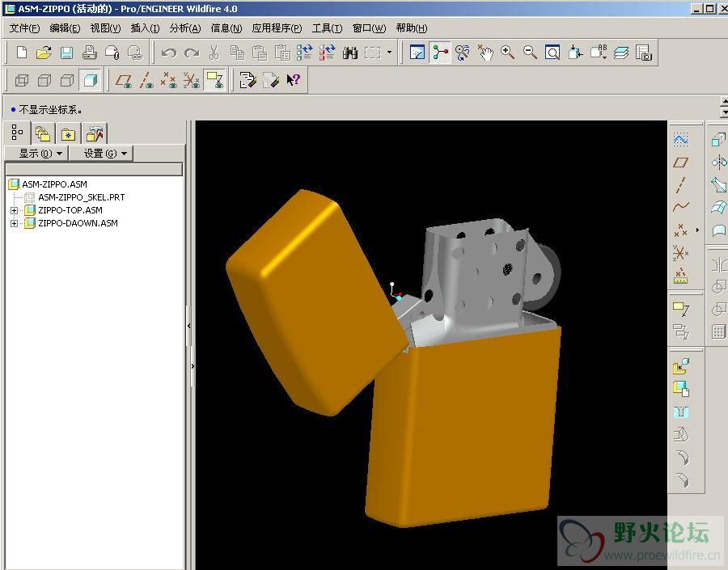Switch to no hidden display

67,81
